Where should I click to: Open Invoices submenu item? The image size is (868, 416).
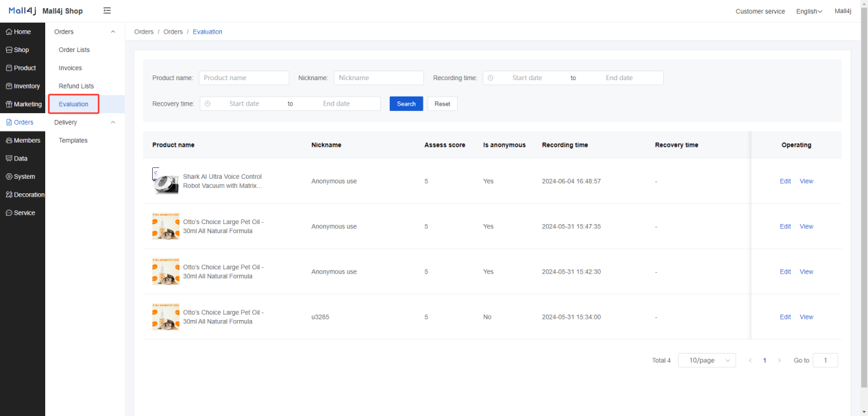pos(70,68)
